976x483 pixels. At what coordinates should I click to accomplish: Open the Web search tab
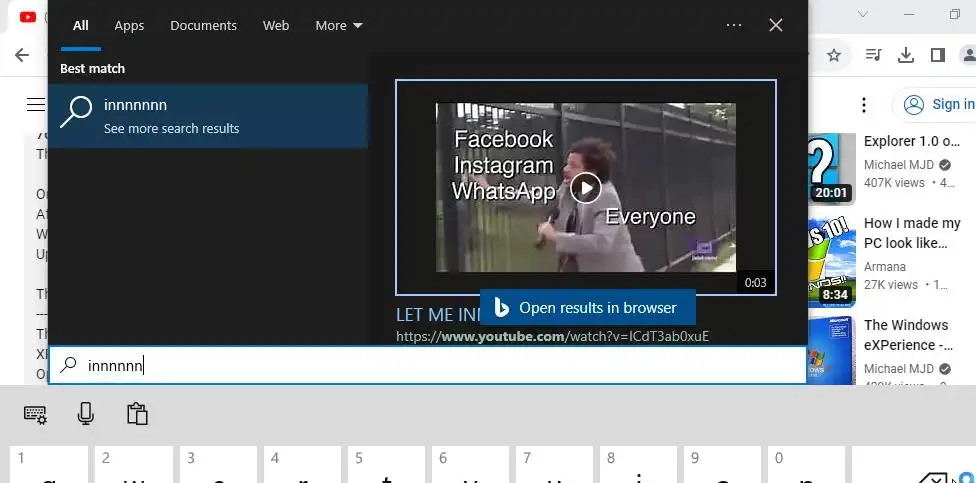(276, 26)
